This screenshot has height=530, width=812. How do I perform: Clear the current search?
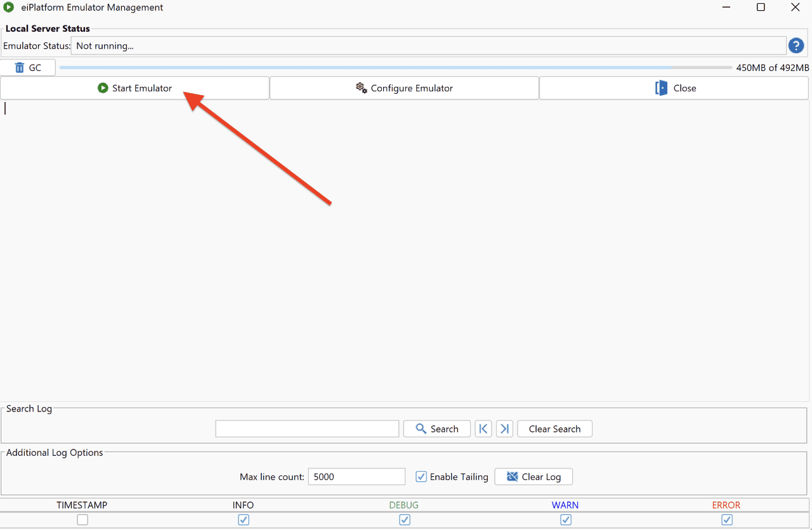[554, 429]
